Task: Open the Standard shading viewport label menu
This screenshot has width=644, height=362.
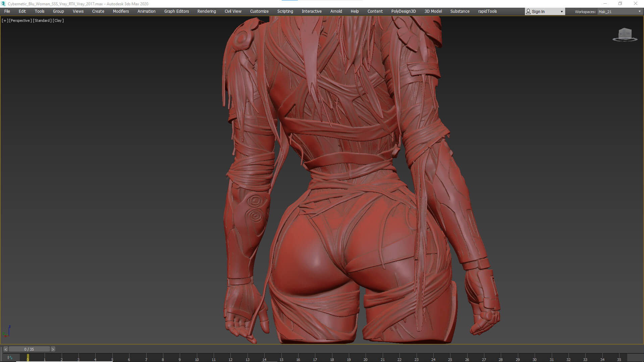Action: click(42, 20)
